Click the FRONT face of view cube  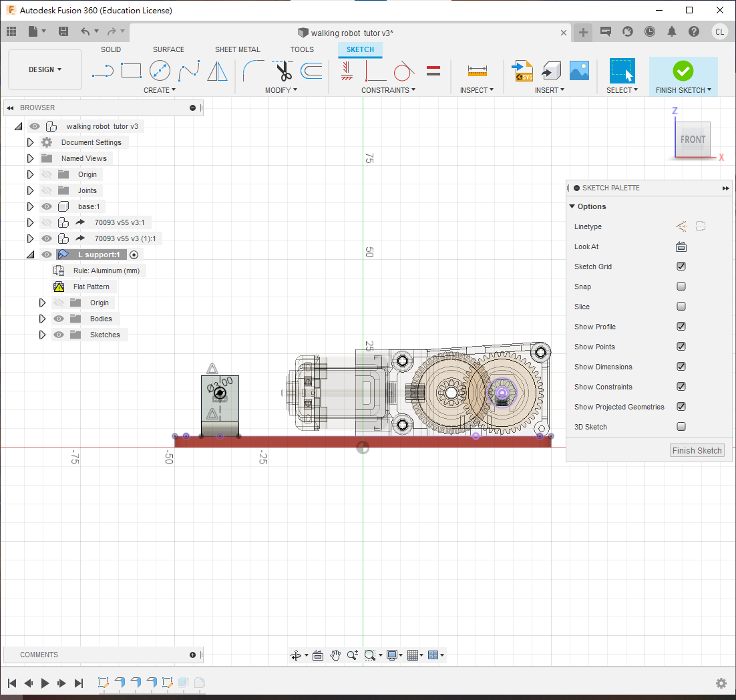pyautogui.click(x=693, y=140)
